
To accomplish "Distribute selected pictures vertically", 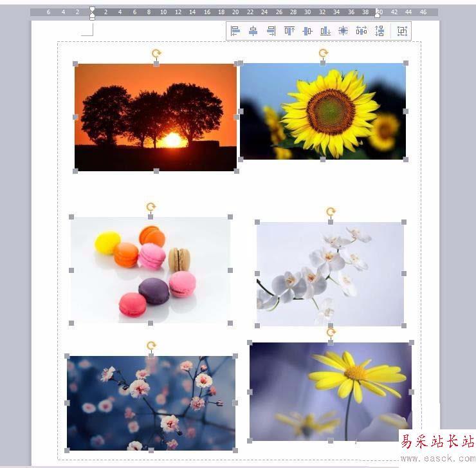I will 379,31.
